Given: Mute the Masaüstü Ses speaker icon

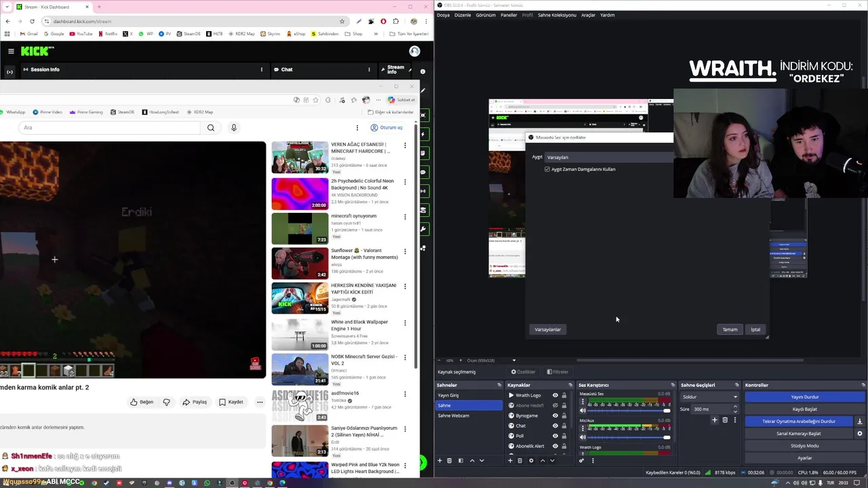Looking at the screenshot, I should tap(583, 411).
